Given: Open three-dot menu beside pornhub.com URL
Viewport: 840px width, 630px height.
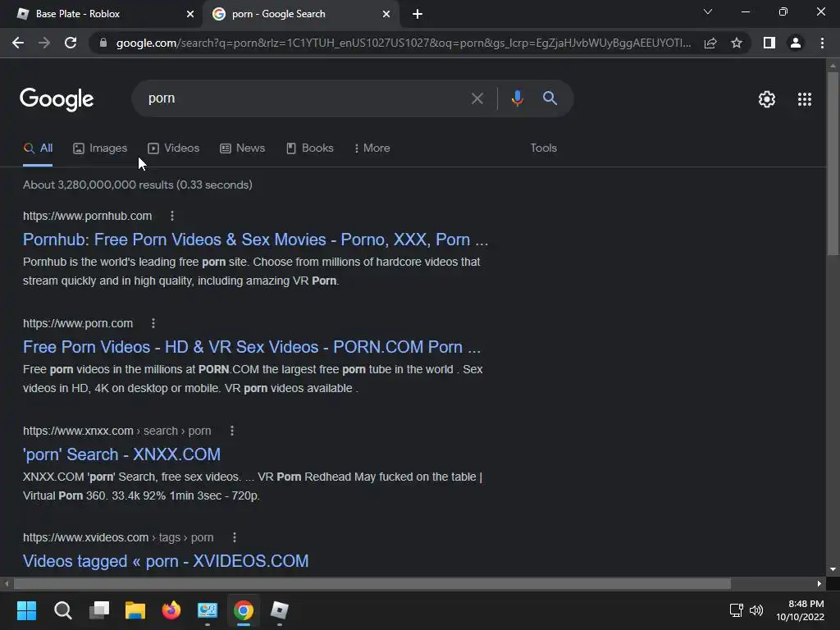Looking at the screenshot, I should coord(172,216).
